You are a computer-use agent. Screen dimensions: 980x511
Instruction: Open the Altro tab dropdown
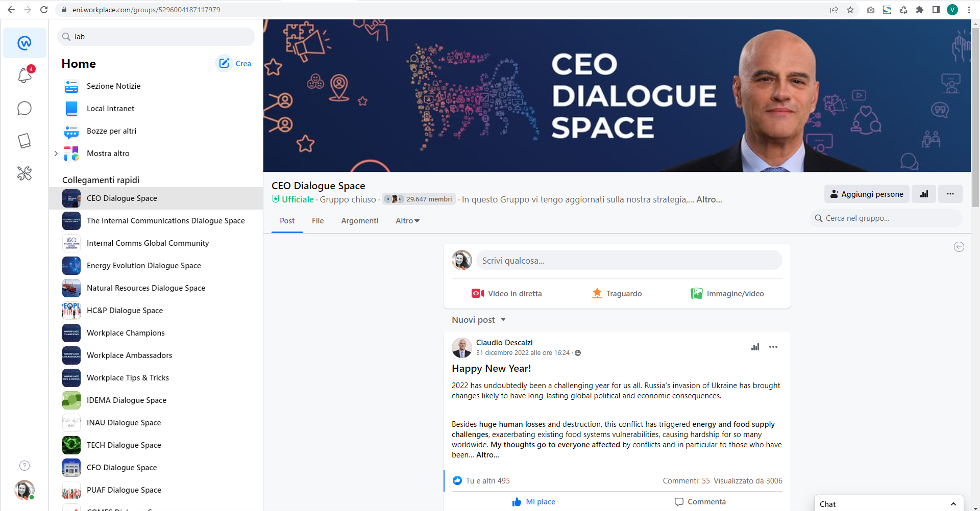click(407, 221)
